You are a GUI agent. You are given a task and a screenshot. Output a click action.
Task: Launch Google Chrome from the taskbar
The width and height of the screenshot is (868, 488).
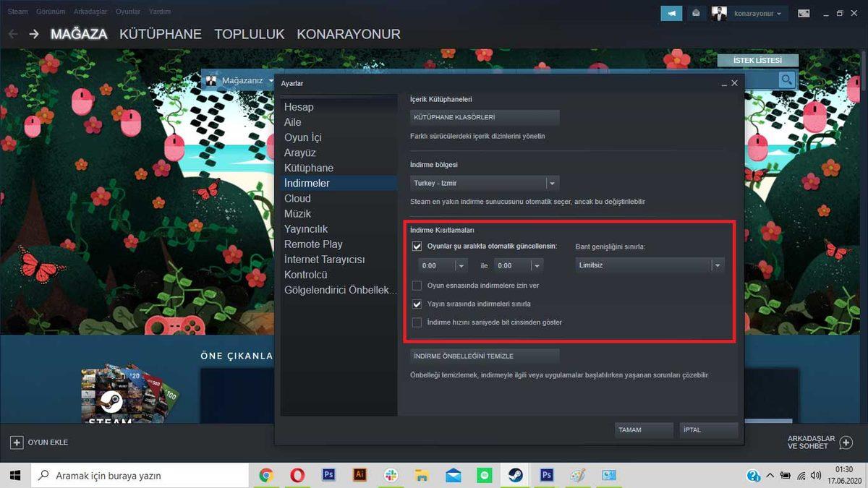(266, 475)
